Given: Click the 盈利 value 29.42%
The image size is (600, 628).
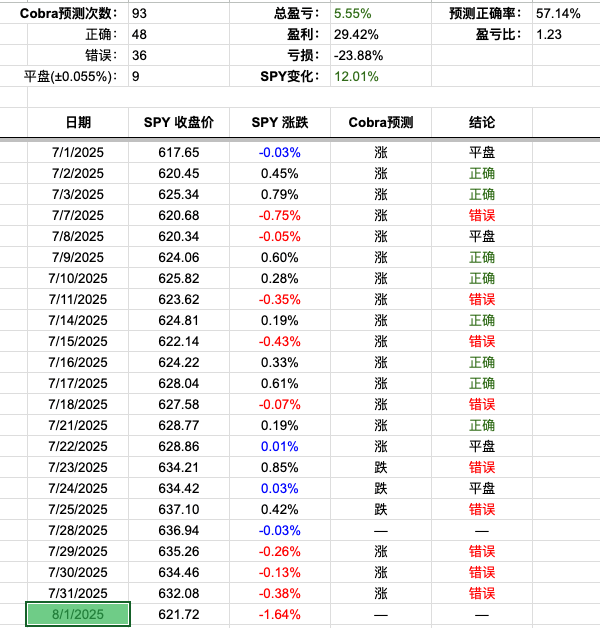Looking at the screenshot, I should 356,34.
